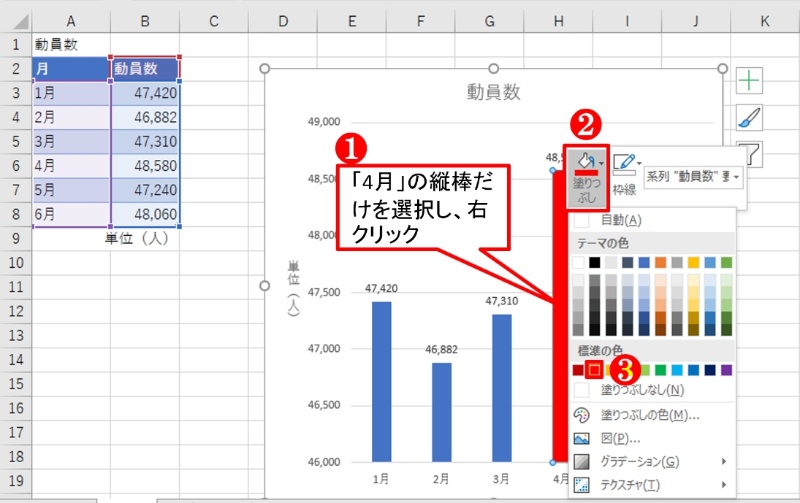Click the 枠線 outline pen icon
This screenshot has height=503, width=800.
point(623,161)
